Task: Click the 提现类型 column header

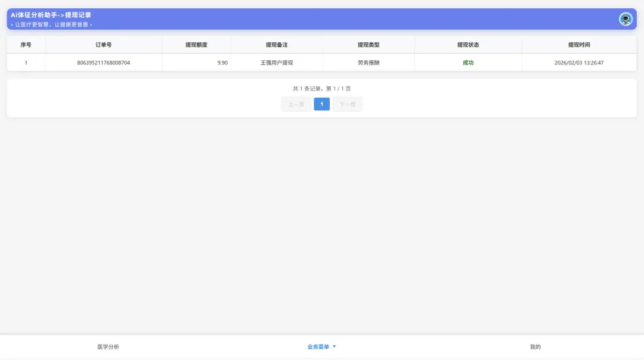Action: pos(369,45)
